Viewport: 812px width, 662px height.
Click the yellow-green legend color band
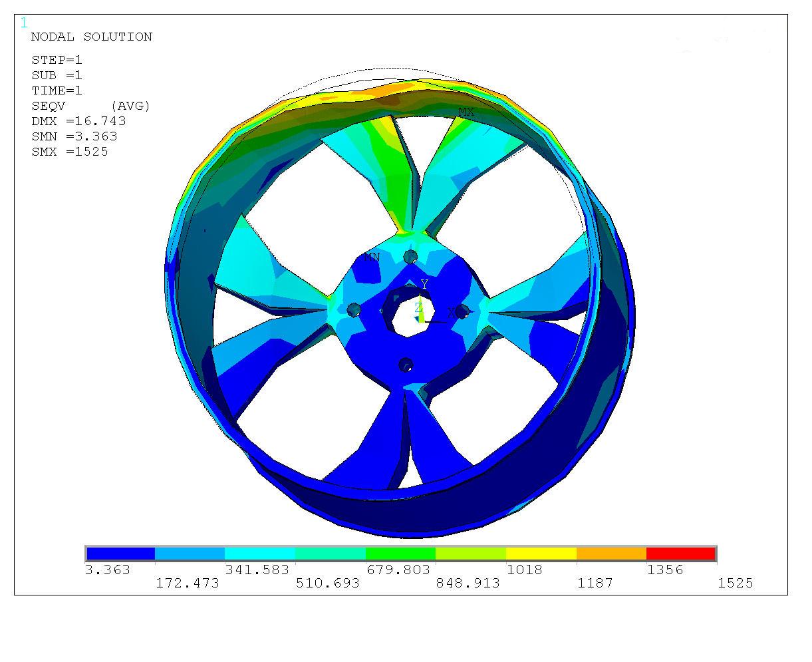(471, 554)
